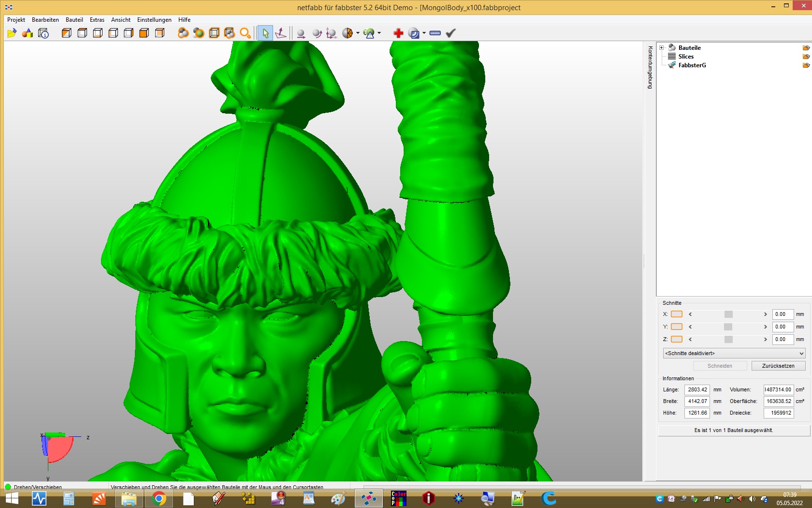Activate the arrow selection tool
812x508 pixels.
265,33
